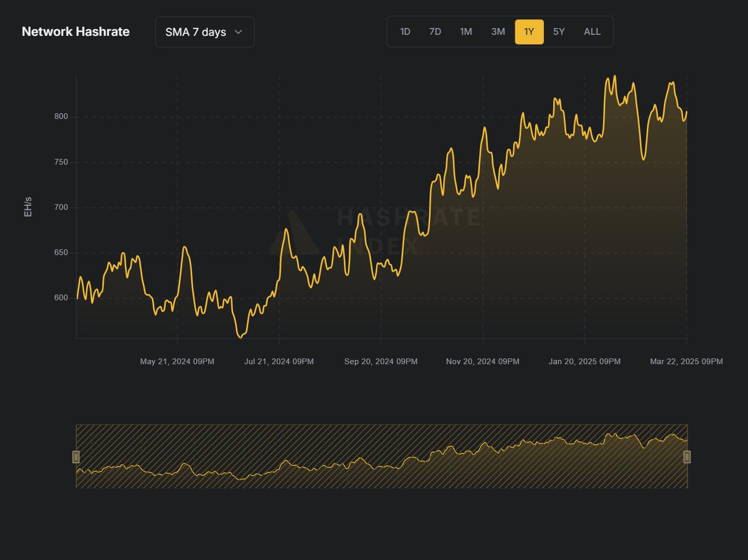Click the Network Hashrate title
This screenshot has height=560, width=748.
click(x=76, y=32)
